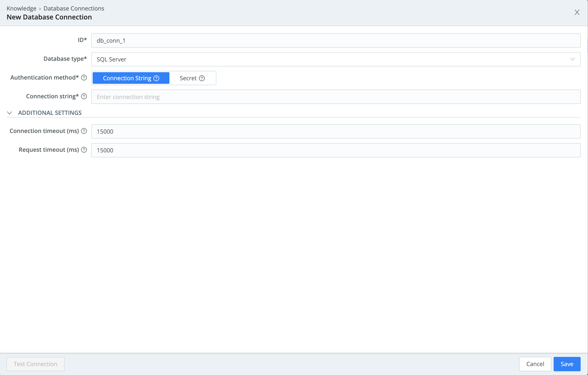The width and height of the screenshot is (588, 375).
Task: Click the help icon next to Secret
Action: coord(202,78)
